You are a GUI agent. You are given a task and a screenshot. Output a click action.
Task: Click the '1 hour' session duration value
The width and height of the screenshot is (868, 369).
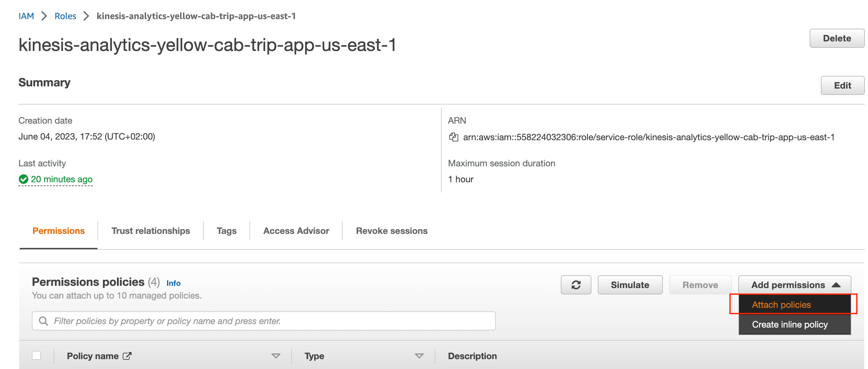click(x=460, y=179)
